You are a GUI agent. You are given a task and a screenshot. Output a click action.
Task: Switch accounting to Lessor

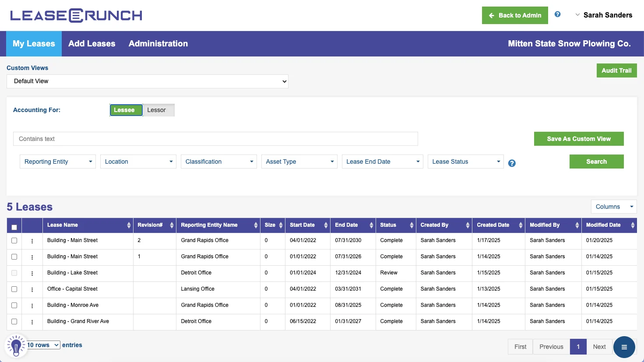tap(158, 110)
